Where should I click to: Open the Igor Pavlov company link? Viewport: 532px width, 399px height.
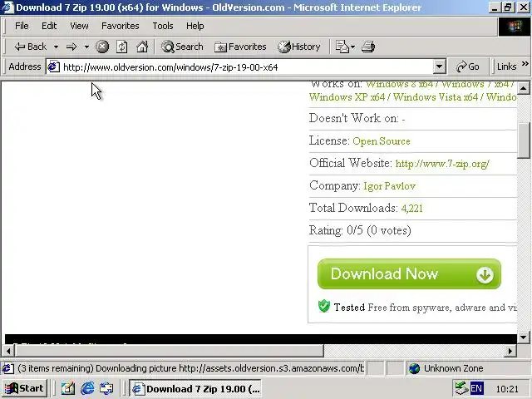390,186
